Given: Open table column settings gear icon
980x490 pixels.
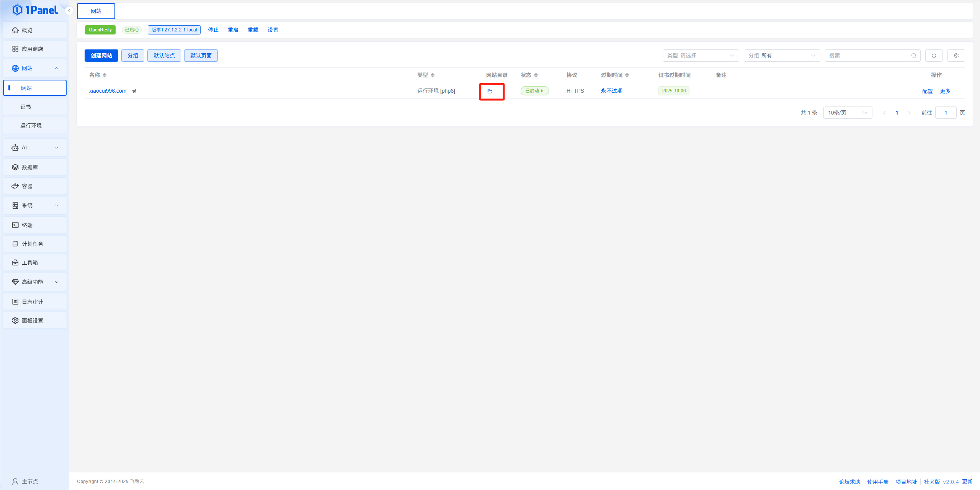Looking at the screenshot, I should (956, 56).
